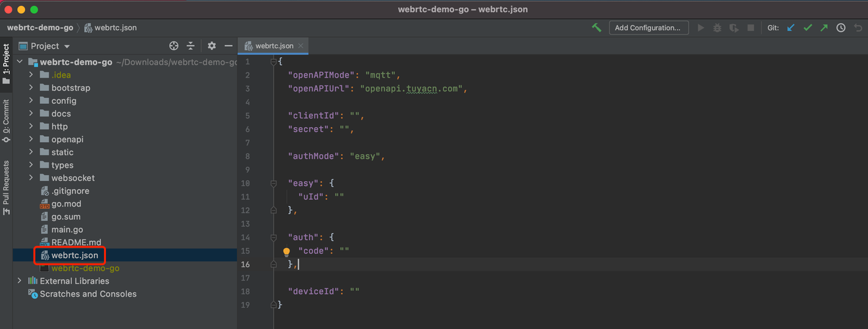868x329 pixels.
Task: Commit changes with green Git checkmark
Action: (x=807, y=28)
